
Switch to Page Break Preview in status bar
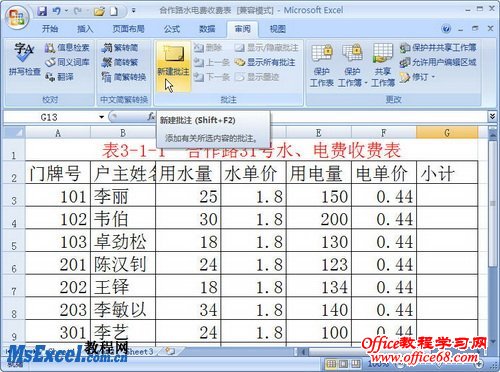pyautogui.click(x=355, y=363)
